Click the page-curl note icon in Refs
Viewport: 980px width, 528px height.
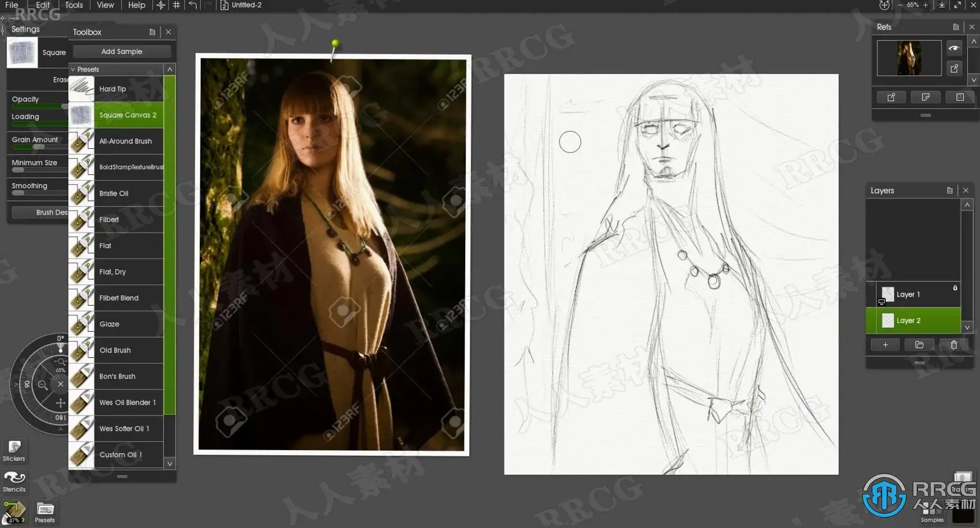tap(926, 97)
